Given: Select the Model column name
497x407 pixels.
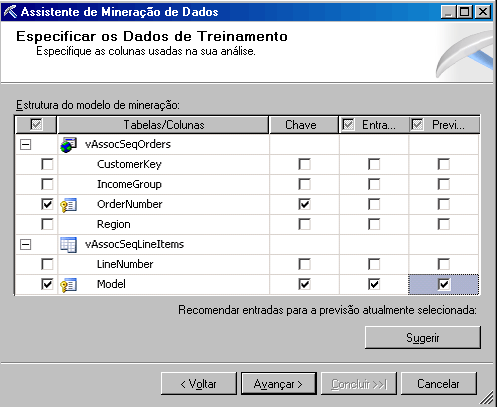Looking at the screenshot, I should click(x=111, y=284).
